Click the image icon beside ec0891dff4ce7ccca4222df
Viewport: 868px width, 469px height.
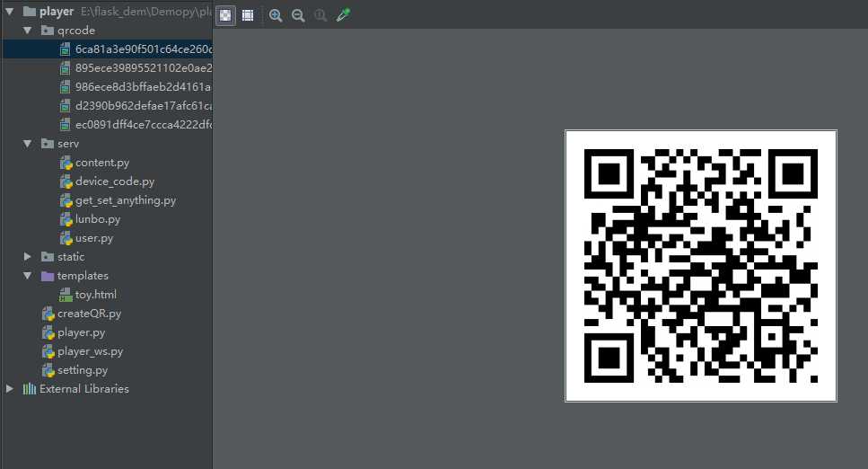point(66,125)
